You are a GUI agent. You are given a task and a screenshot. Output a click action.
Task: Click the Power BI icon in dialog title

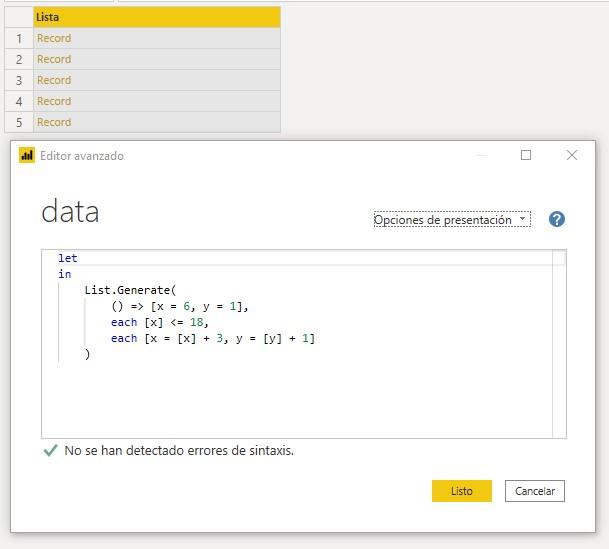tap(27, 156)
